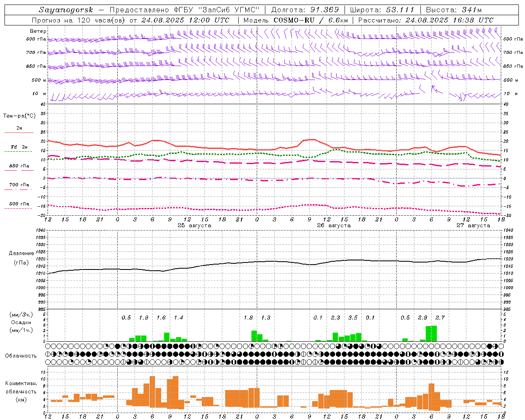Image resolution: width=525 pixels, height=420 pixels.
Task: Click the 26 августа date label
Action: (x=333, y=226)
